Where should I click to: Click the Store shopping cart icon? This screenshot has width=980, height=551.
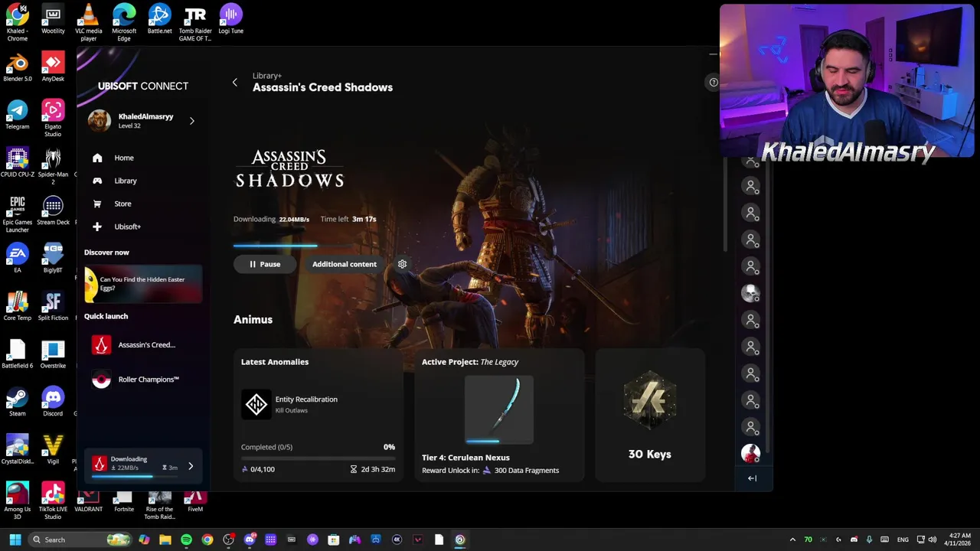[97, 204]
